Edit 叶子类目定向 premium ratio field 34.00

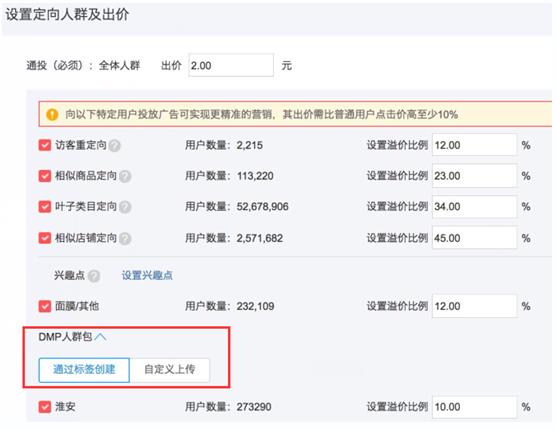[x=474, y=207]
